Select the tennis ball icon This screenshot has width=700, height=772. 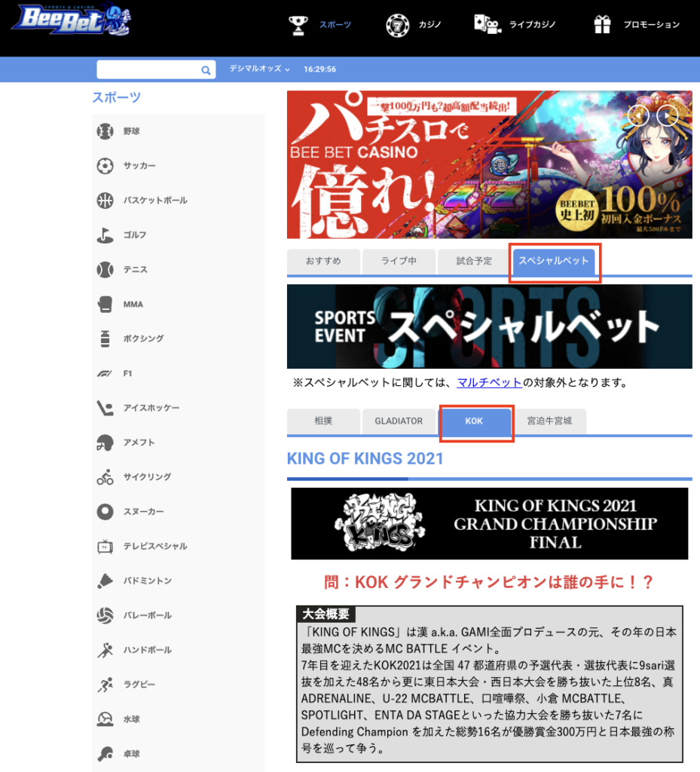pos(105,270)
